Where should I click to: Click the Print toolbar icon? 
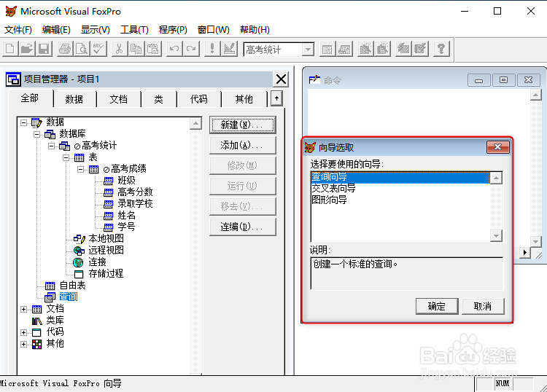tap(65, 49)
